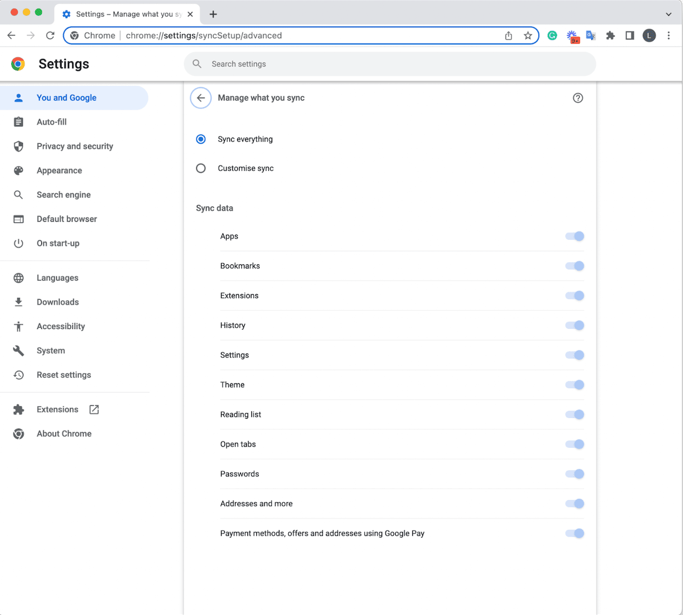Select Customise sync radio button
Viewport: 683px width, 615px height.
(201, 168)
